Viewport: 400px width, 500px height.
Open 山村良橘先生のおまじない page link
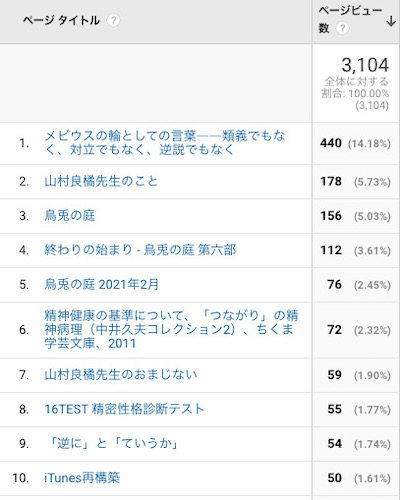tap(121, 375)
